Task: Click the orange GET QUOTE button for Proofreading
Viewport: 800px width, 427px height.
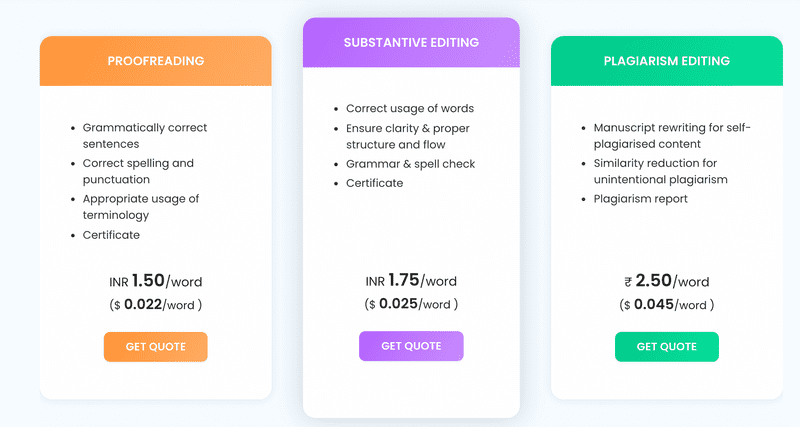Action: pos(155,346)
